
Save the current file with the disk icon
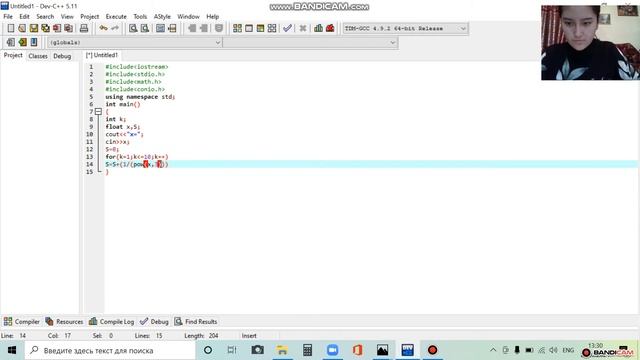(34, 28)
